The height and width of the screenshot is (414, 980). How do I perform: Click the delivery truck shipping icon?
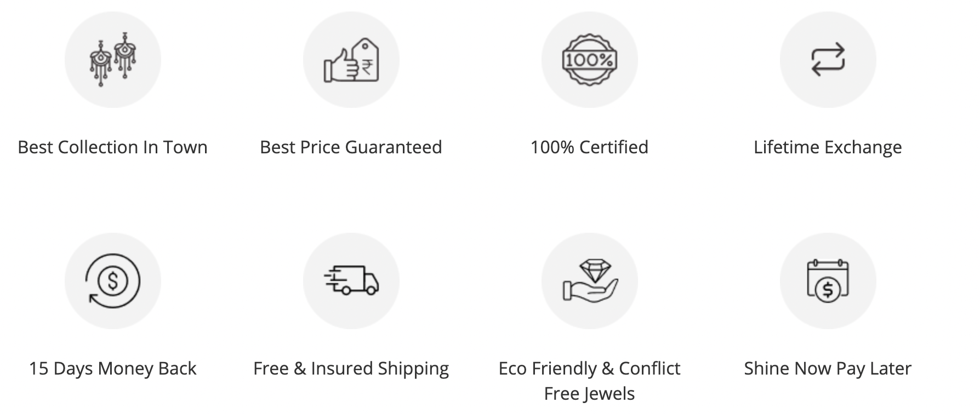coord(351,281)
